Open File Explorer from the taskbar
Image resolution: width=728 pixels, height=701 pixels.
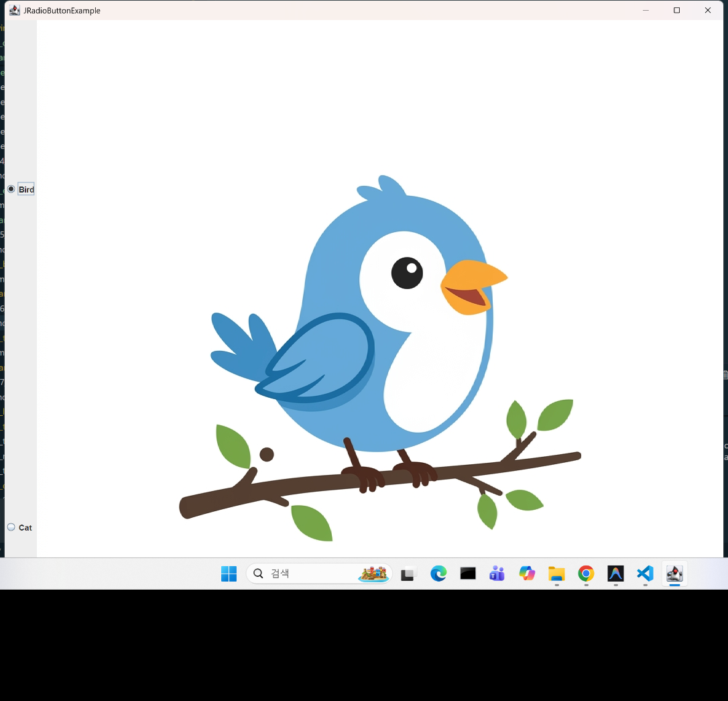coord(556,574)
